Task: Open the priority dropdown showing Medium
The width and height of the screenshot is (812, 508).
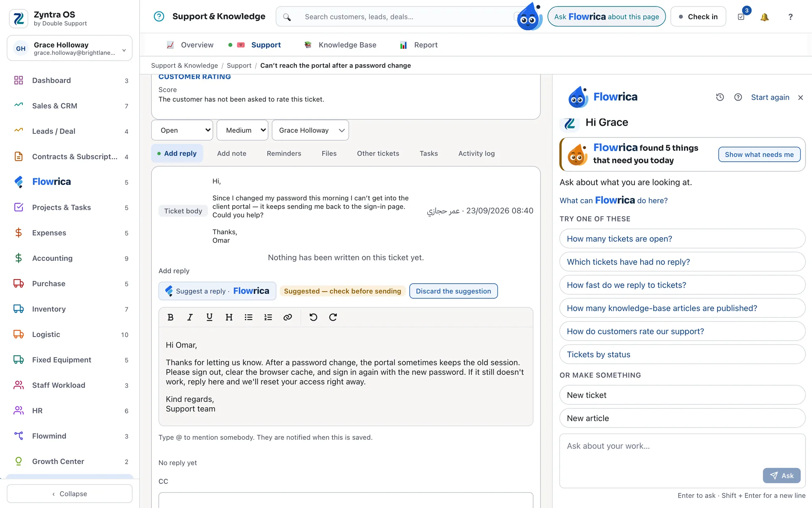Action: click(242, 130)
